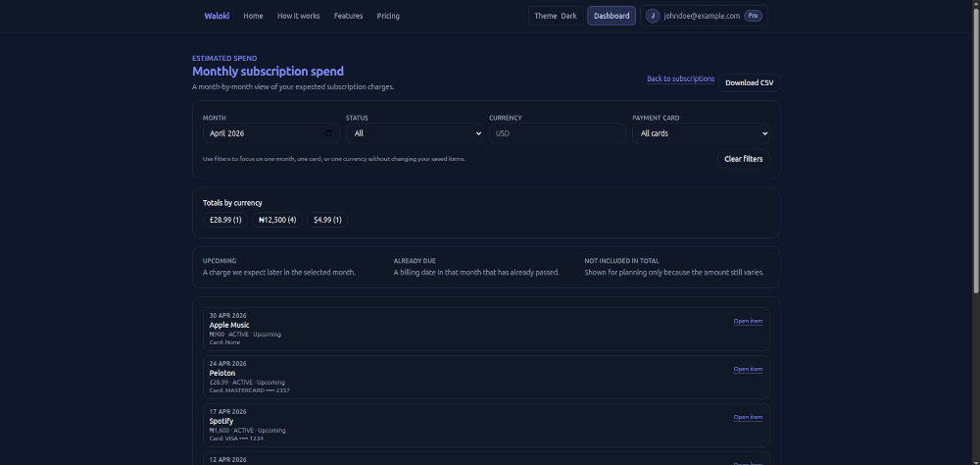This screenshot has height=465, width=980.
Task: Click the calendar icon in Month field
Action: click(328, 133)
